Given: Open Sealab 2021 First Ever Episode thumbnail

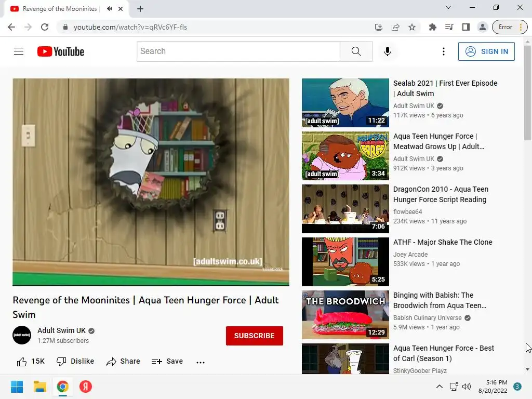Looking at the screenshot, I should pos(345,103).
